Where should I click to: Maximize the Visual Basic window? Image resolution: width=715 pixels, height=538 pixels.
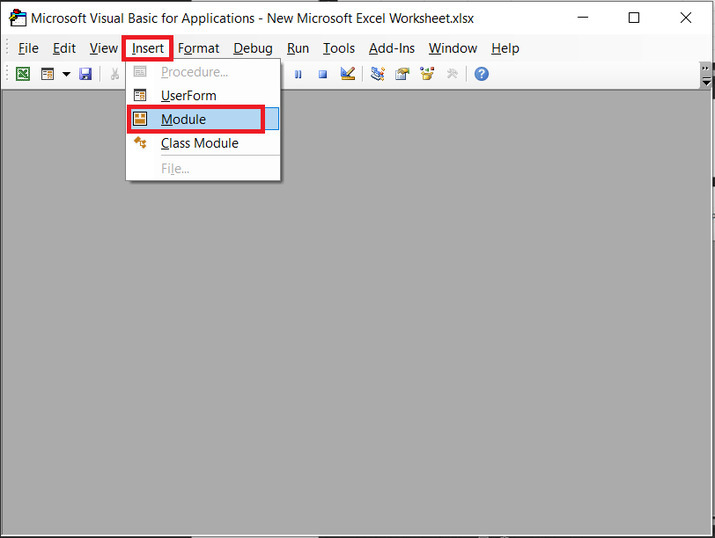click(x=634, y=18)
